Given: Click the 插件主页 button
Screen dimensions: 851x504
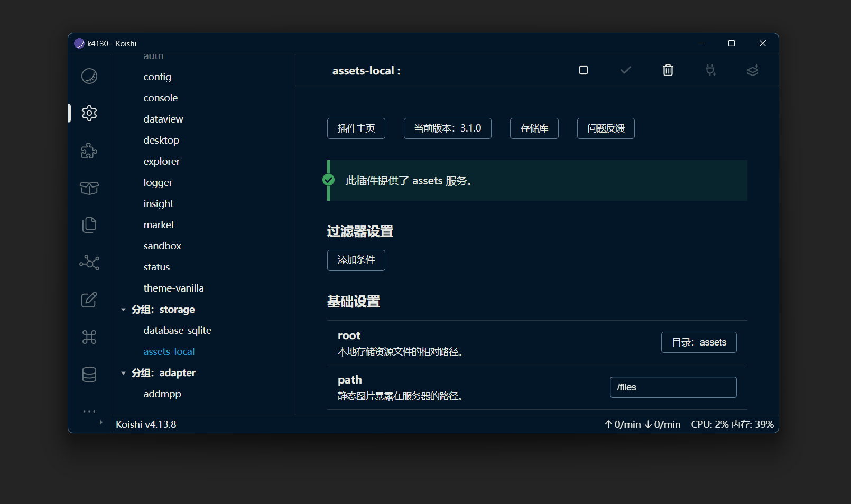Looking at the screenshot, I should tap(356, 128).
